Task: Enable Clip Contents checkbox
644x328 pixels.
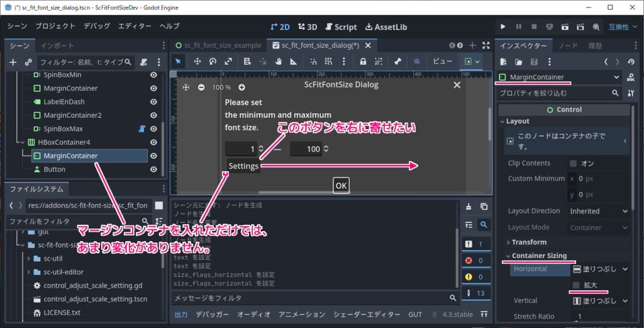Action: click(x=574, y=163)
